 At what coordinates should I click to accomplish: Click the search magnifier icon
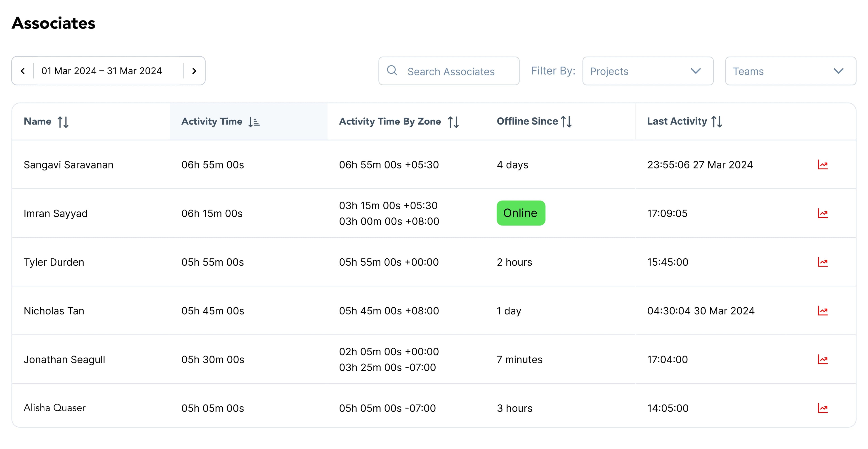click(x=392, y=70)
